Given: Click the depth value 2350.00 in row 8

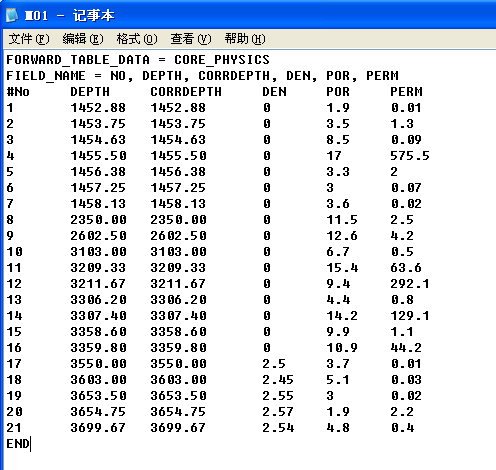Looking at the screenshot, I should tap(98, 220).
